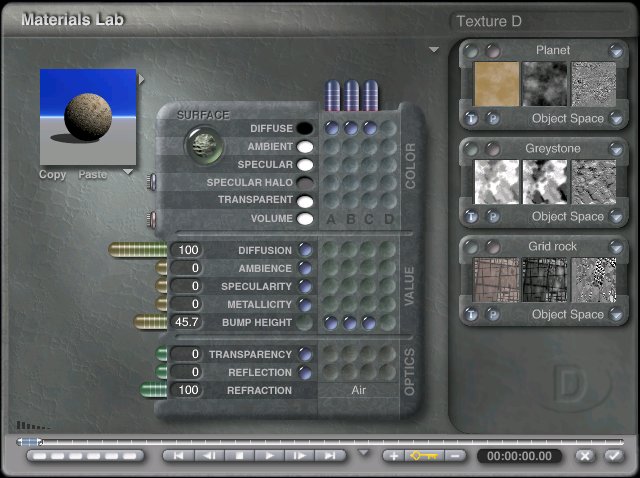Add a keyframe with the plus button

tap(394, 456)
